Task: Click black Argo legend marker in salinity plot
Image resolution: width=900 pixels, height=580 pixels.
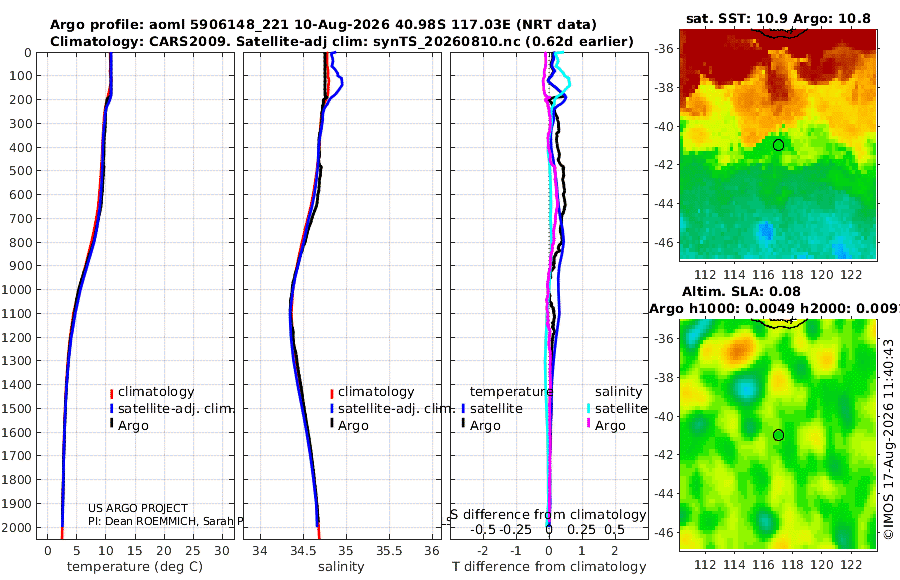Action: [x=332, y=424]
